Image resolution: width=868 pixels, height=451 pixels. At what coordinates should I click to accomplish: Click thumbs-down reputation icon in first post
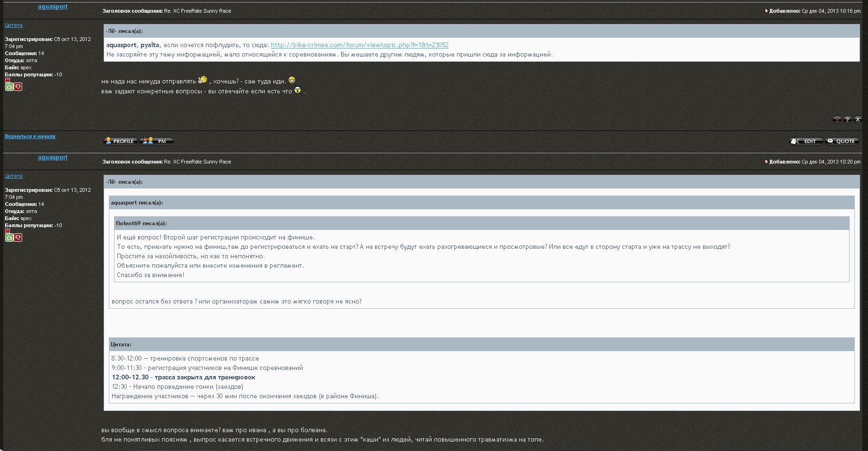coord(18,87)
